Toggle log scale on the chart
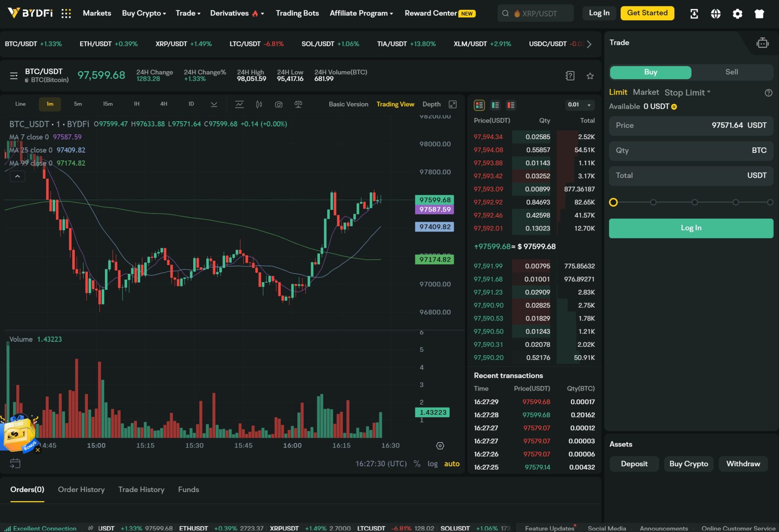 point(432,464)
